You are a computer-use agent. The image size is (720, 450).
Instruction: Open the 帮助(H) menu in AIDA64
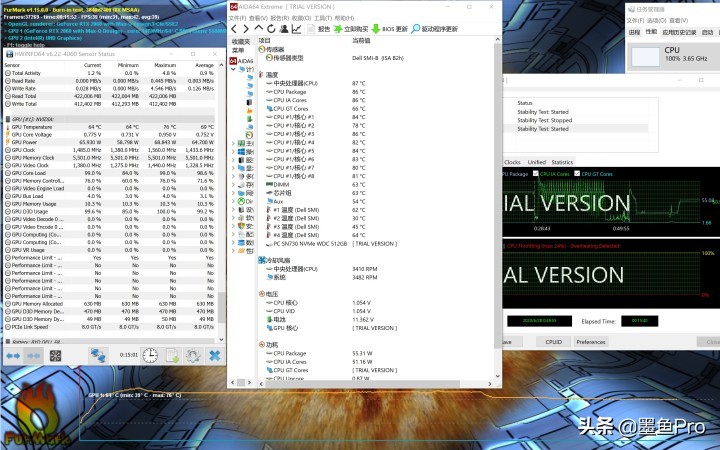point(344,18)
